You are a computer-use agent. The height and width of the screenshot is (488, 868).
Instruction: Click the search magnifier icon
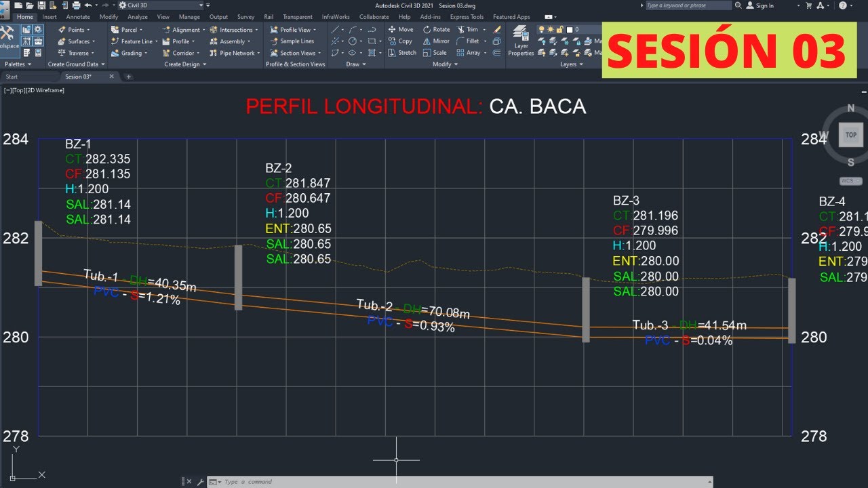738,5
